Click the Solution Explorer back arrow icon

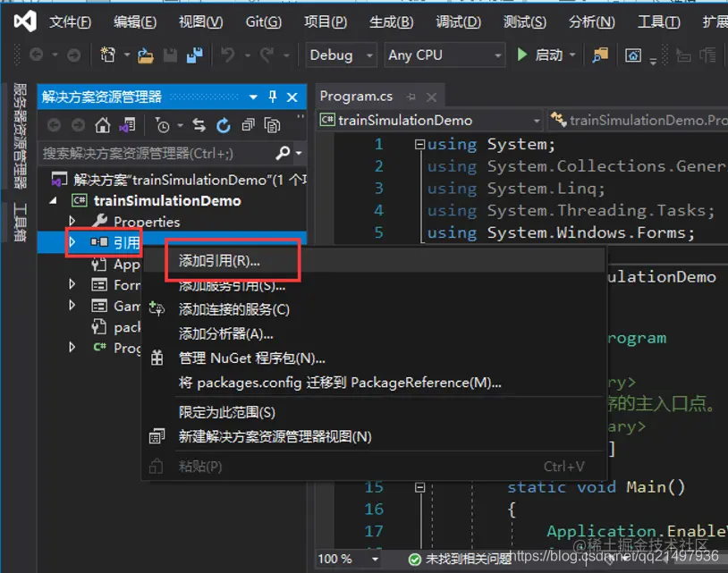pyautogui.click(x=54, y=125)
